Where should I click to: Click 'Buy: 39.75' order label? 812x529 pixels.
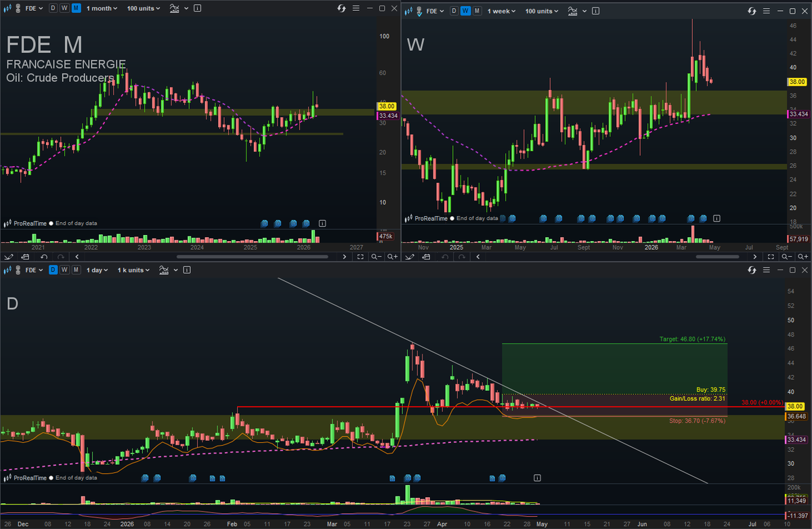(x=711, y=389)
